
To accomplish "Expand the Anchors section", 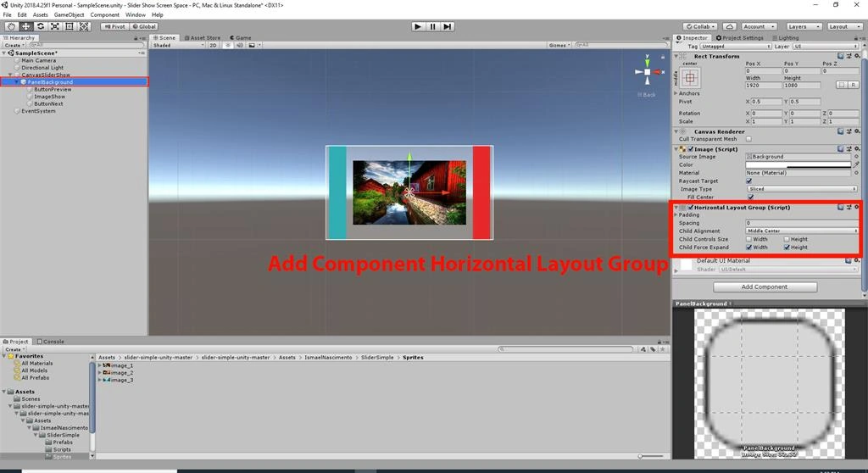I will pyautogui.click(x=676, y=93).
